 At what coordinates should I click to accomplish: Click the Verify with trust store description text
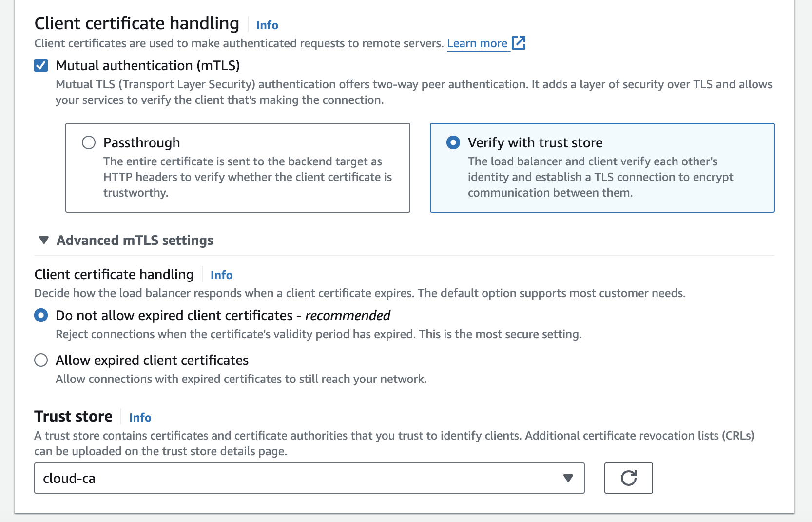click(600, 177)
